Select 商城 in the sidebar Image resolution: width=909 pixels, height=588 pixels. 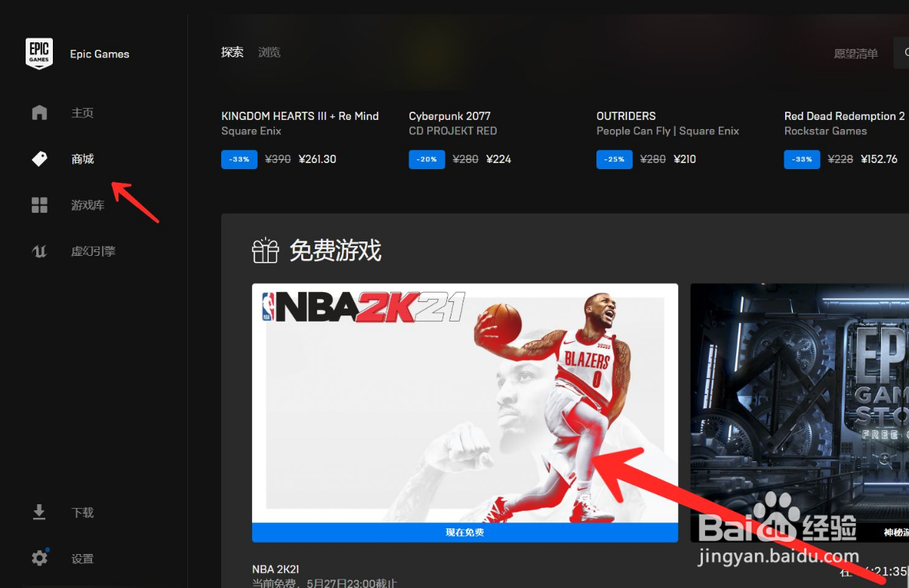82,159
